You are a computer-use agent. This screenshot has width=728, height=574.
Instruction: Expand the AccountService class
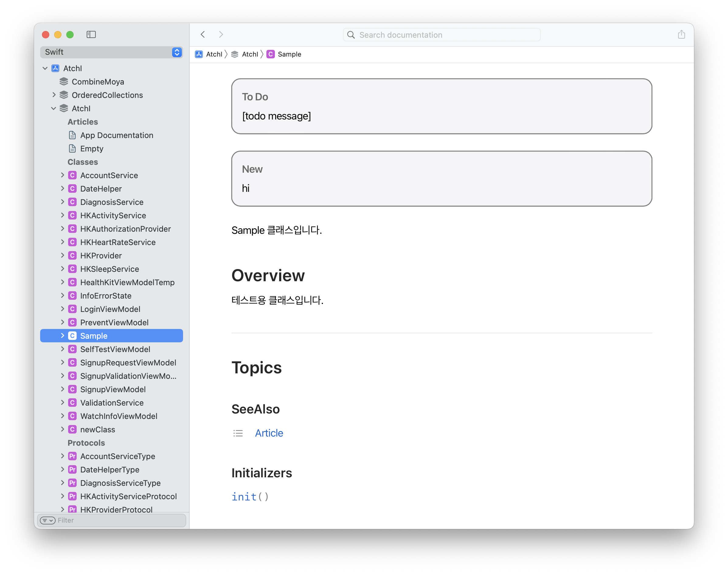[63, 175]
